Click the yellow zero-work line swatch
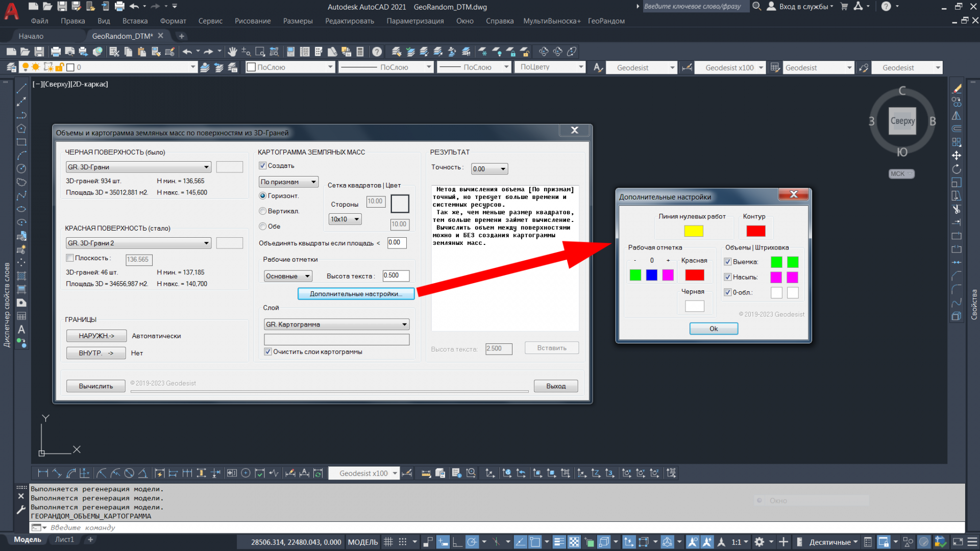 pos(693,231)
